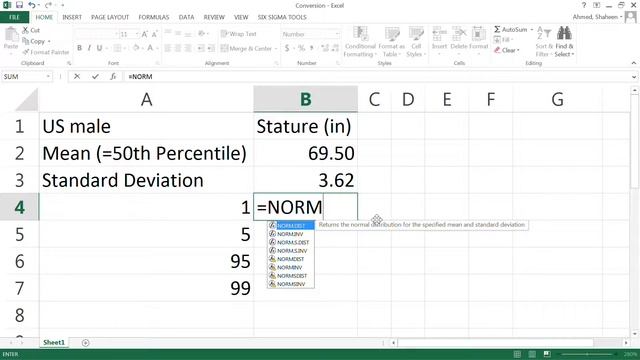Toggle Underline formatting
This screenshot has height=360, width=640.
99,48
